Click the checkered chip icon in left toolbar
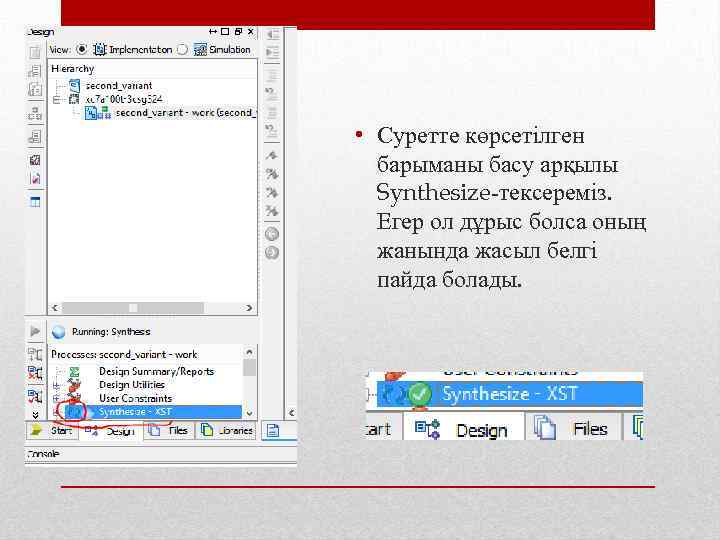Viewport: 720px width, 540px height. point(35,160)
